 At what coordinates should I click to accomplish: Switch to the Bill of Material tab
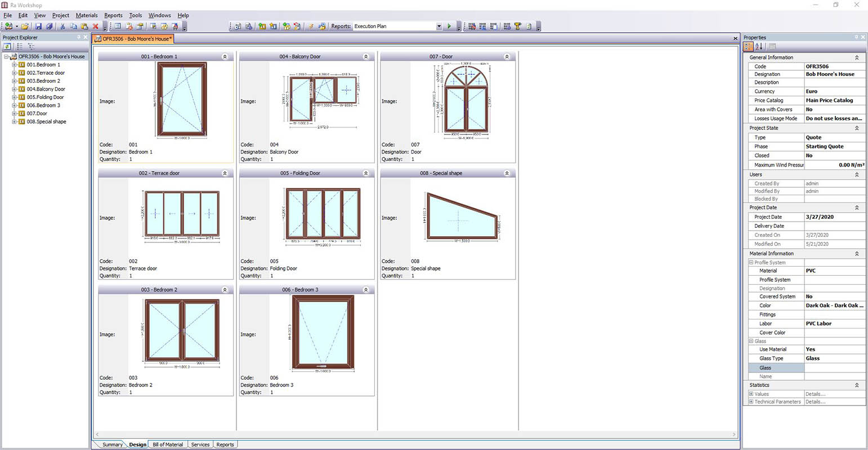point(168,444)
